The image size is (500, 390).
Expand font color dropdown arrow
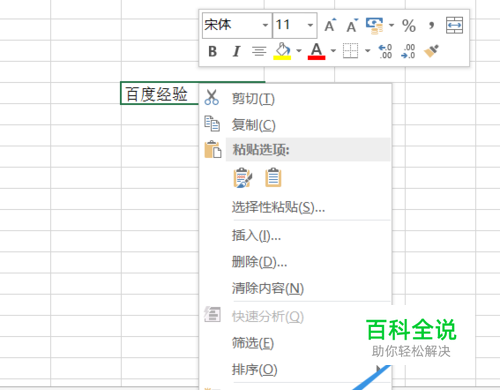pyautogui.click(x=333, y=51)
